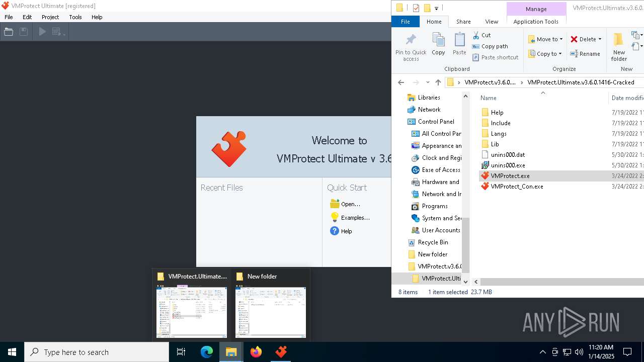Image resolution: width=644 pixels, height=362 pixels.
Task: Click the Help quick start link
Action: tap(347, 231)
